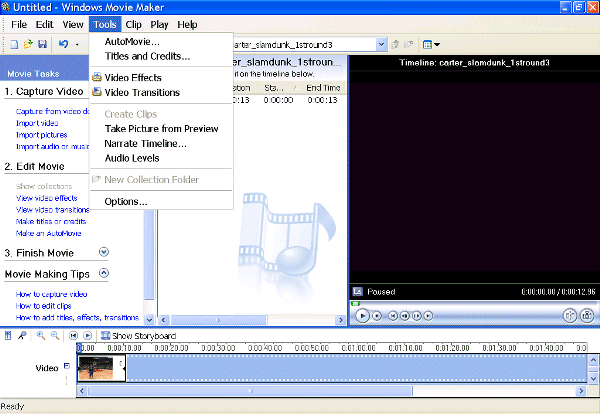The image size is (600, 414).
Task: Open the Play menu
Action: click(159, 24)
